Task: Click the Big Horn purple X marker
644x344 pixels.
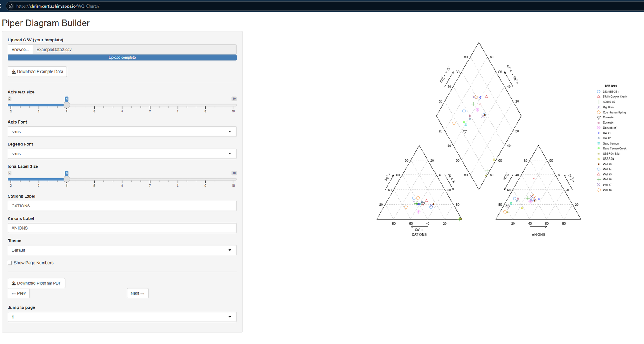Action: click(599, 107)
